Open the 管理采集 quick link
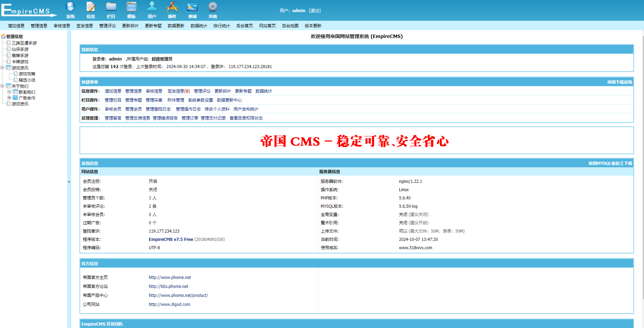644x328 pixels. coord(154,100)
